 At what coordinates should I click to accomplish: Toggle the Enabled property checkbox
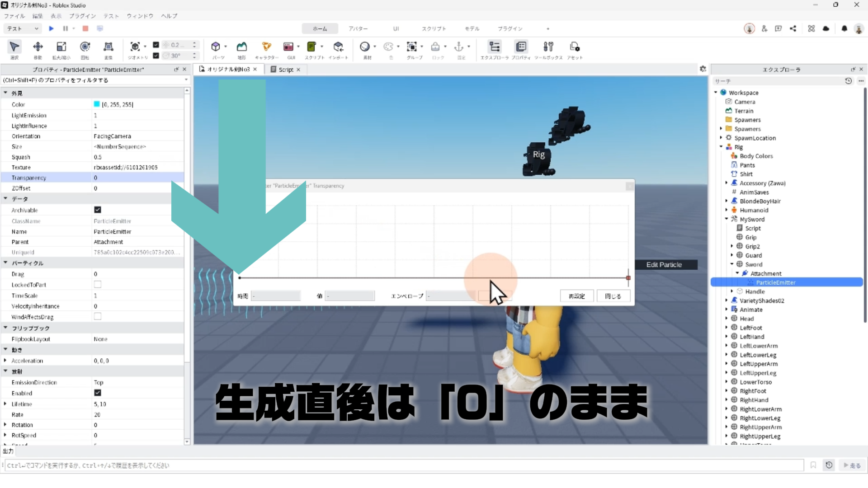pos(98,393)
